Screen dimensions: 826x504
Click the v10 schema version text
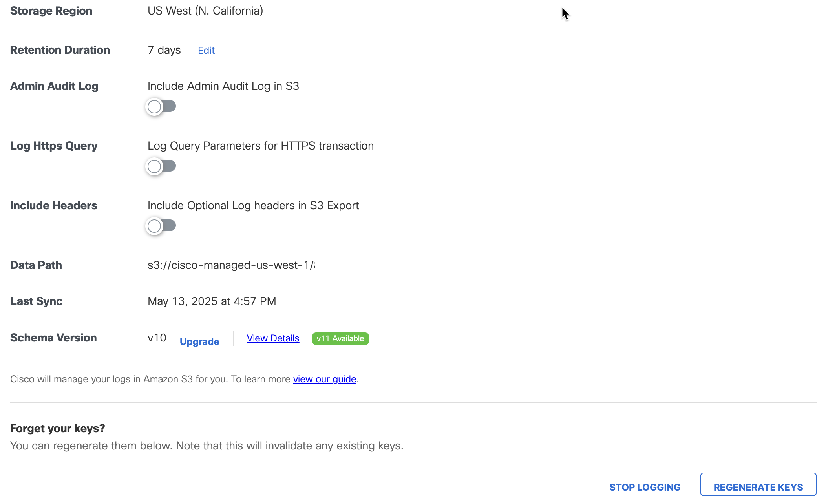coord(157,338)
